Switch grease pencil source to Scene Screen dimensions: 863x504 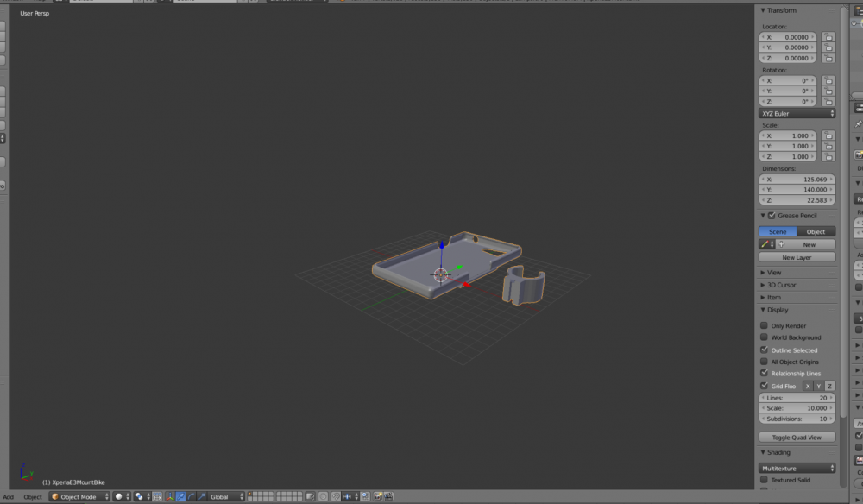[x=778, y=231]
